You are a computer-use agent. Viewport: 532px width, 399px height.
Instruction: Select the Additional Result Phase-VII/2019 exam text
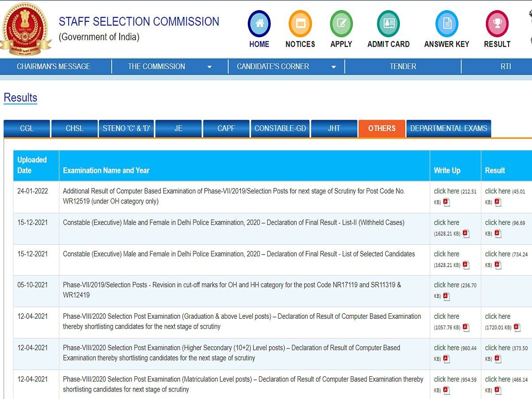(234, 196)
